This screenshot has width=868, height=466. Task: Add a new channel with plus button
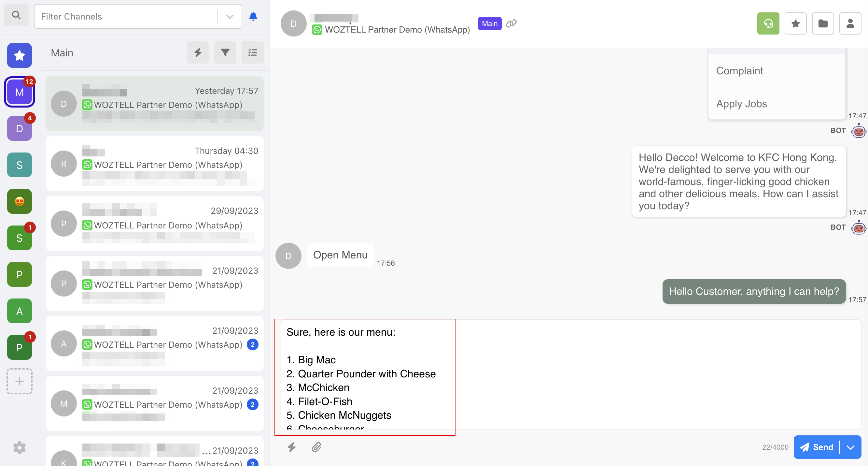[x=20, y=381]
